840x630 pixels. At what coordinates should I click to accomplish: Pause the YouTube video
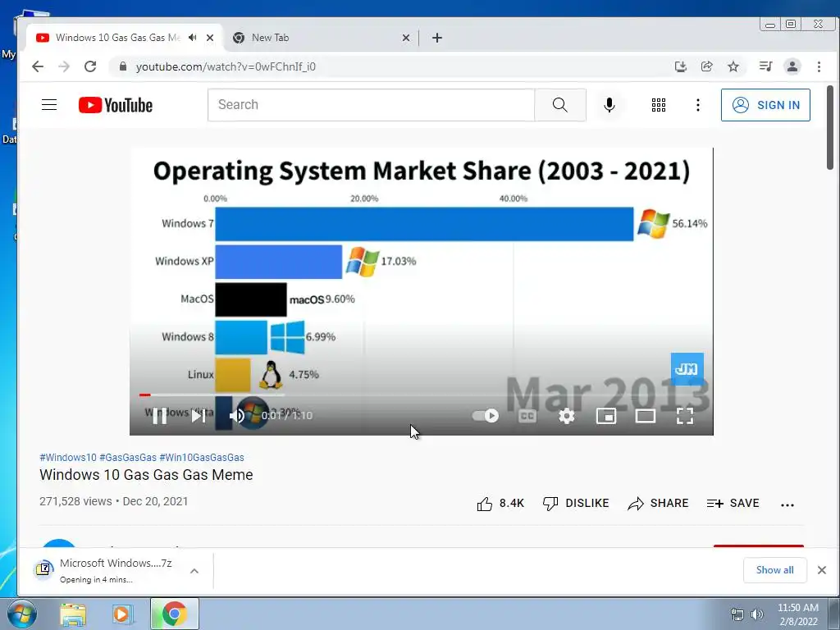(160, 416)
